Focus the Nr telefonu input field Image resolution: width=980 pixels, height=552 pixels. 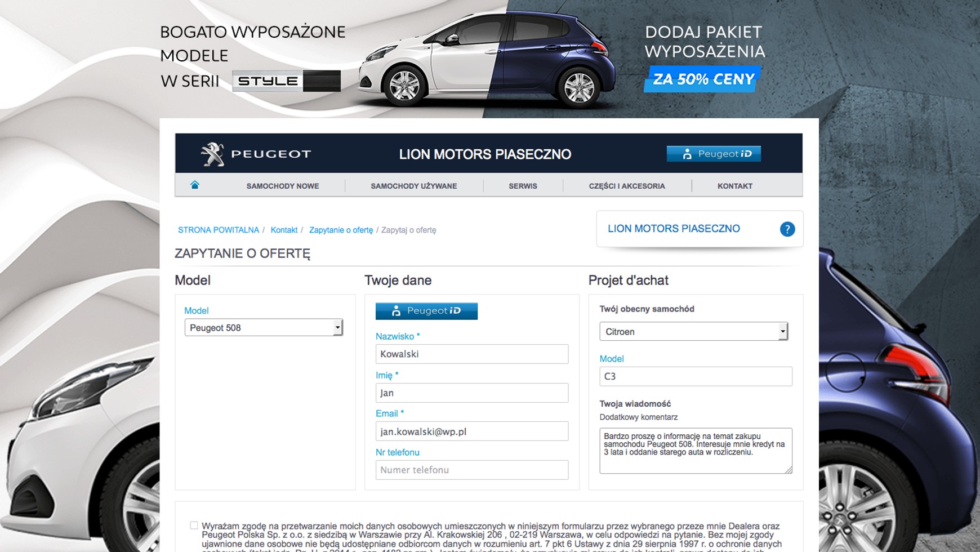click(471, 470)
